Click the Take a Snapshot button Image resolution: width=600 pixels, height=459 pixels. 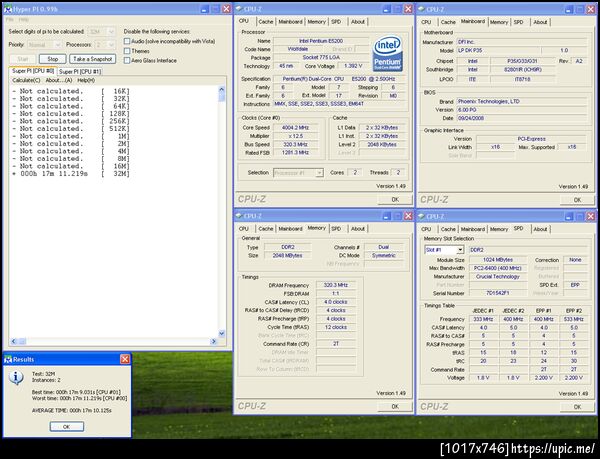point(90,59)
